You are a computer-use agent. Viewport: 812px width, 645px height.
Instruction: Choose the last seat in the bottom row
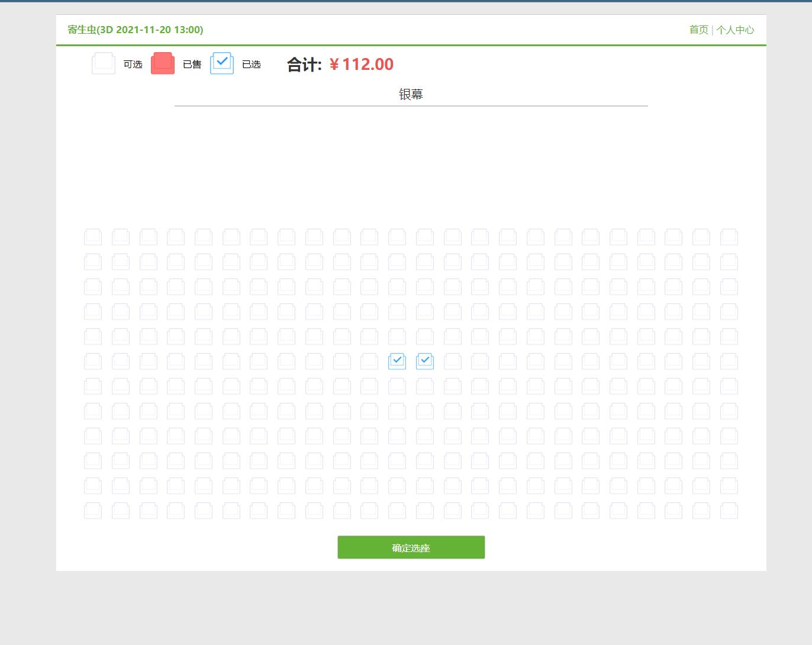(x=729, y=511)
